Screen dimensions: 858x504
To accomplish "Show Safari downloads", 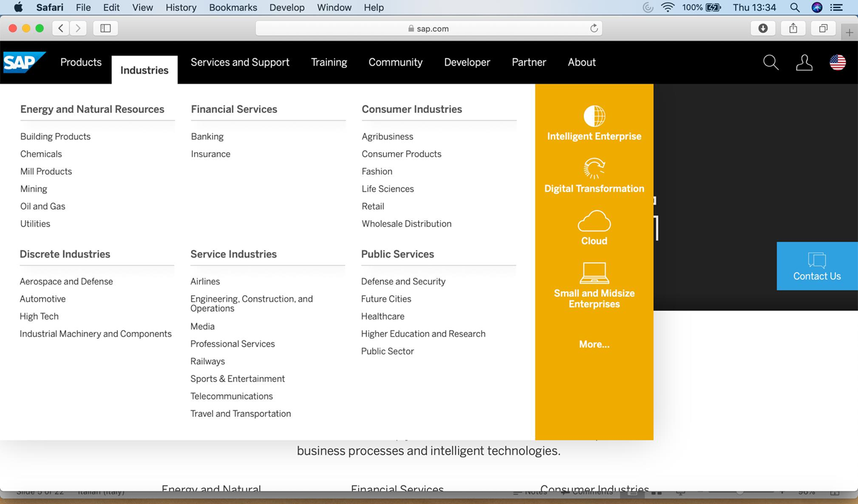I will (x=763, y=28).
